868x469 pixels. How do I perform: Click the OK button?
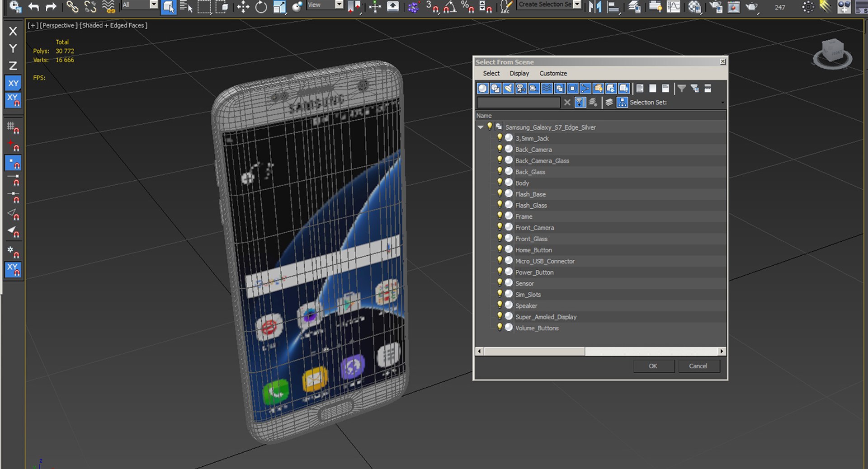(x=653, y=366)
